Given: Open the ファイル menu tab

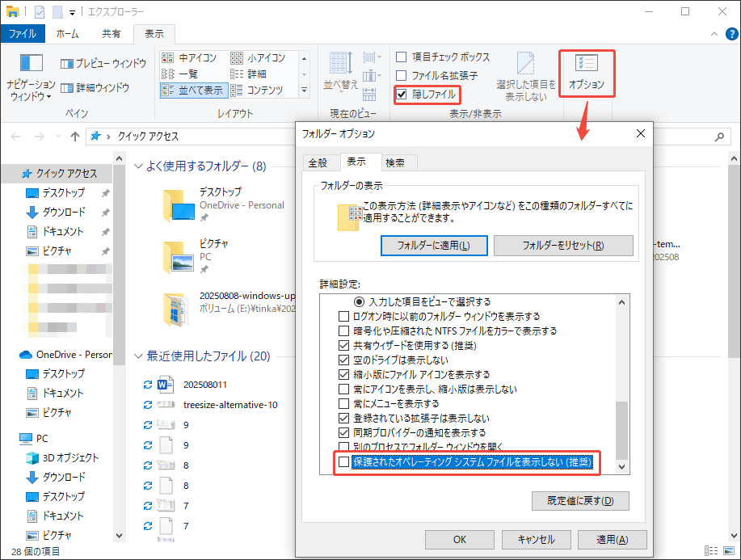Looking at the screenshot, I should pos(23,34).
